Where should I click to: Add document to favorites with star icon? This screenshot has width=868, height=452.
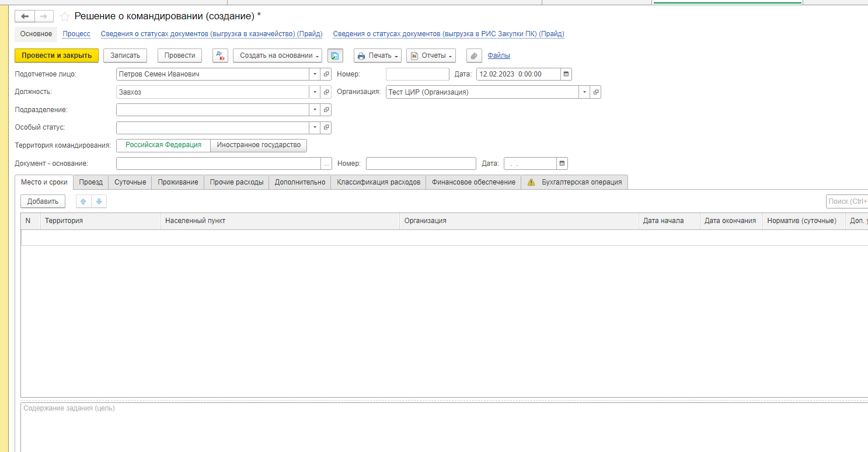[65, 16]
